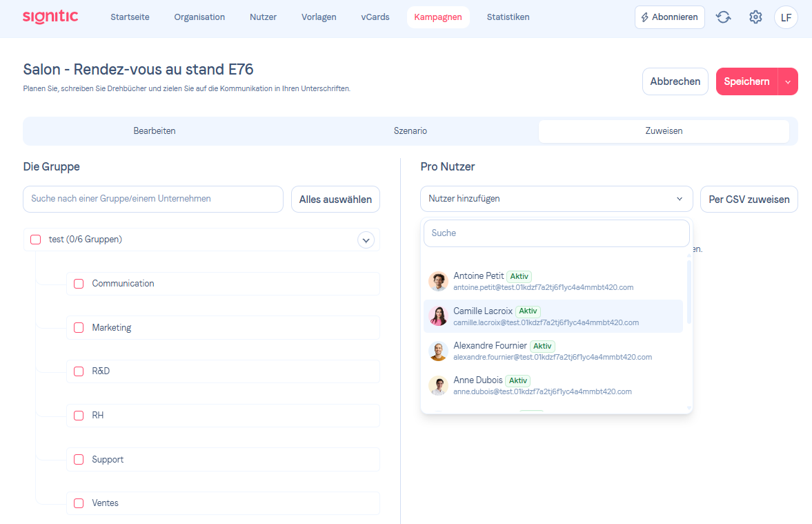Image resolution: width=812 pixels, height=524 pixels.
Task: Open vCards section
Action: [375, 17]
